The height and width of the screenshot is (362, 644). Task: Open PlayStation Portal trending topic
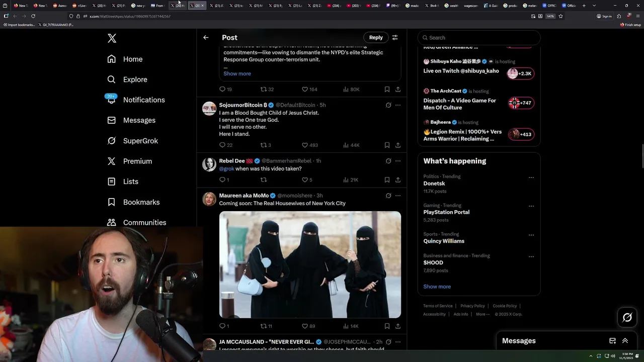[446, 212]
